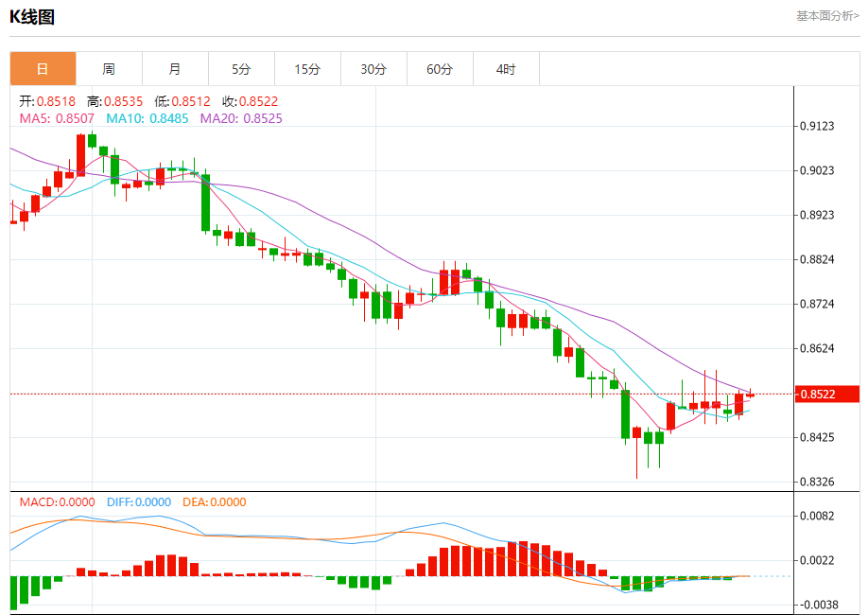Click the 开:0.8518 open value
The height and width of the screenshot is (615, 868).
pyautogui.click(x=47, y=101)
